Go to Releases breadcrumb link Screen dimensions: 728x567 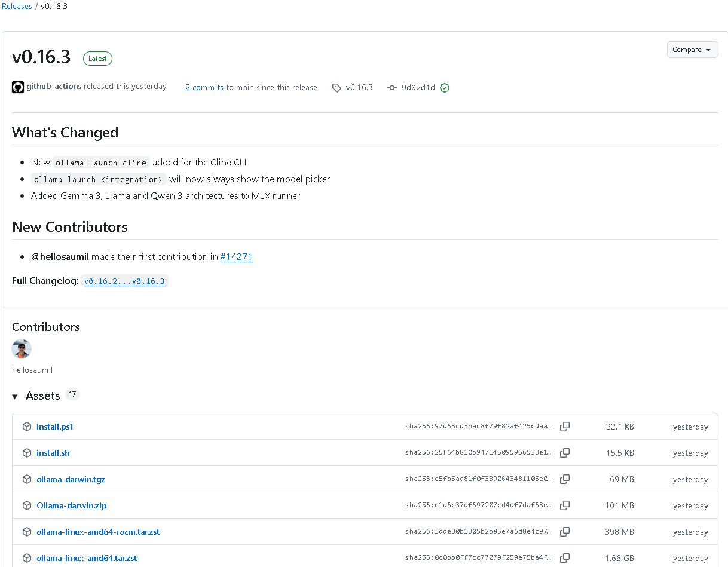(17, 7)
